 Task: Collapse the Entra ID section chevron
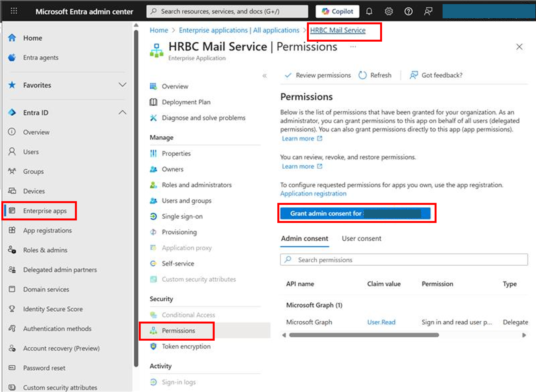coord(122,112)
